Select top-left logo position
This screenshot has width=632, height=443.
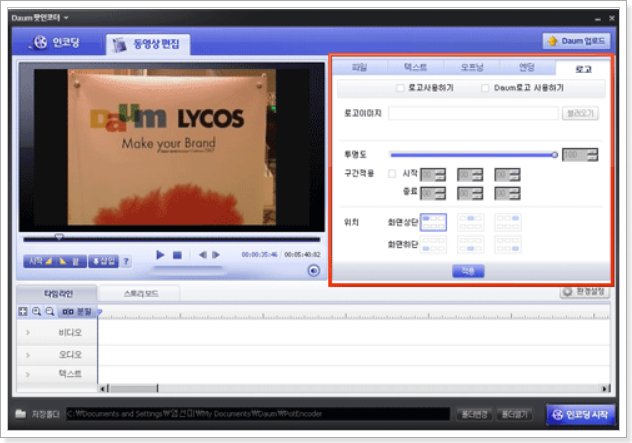(x=433, y=222)
